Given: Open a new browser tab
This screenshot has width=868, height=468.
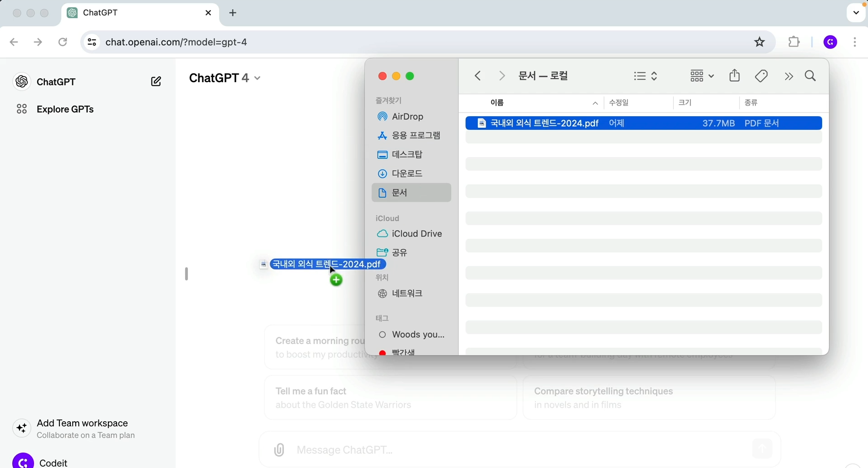Looking at the screenshot, I should 233,13.
